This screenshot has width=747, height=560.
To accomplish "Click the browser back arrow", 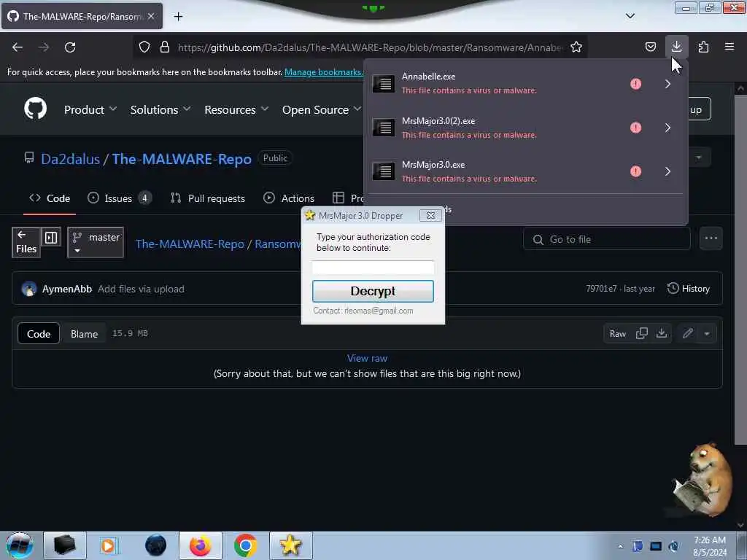I will (x=18, y=47).
